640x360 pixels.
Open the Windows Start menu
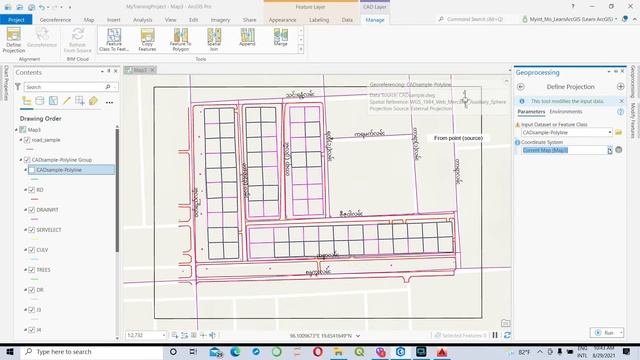pyautogui.click(x=9, y=351)
